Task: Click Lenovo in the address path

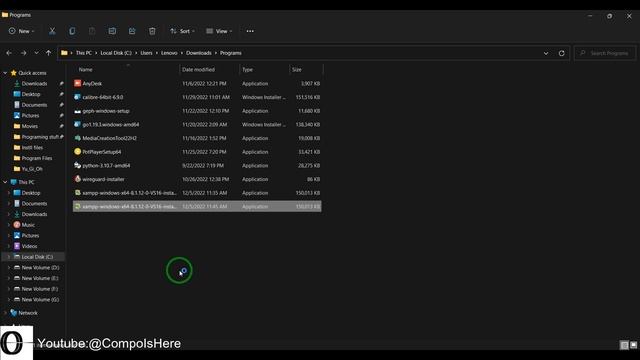Action: click(169, 53)
